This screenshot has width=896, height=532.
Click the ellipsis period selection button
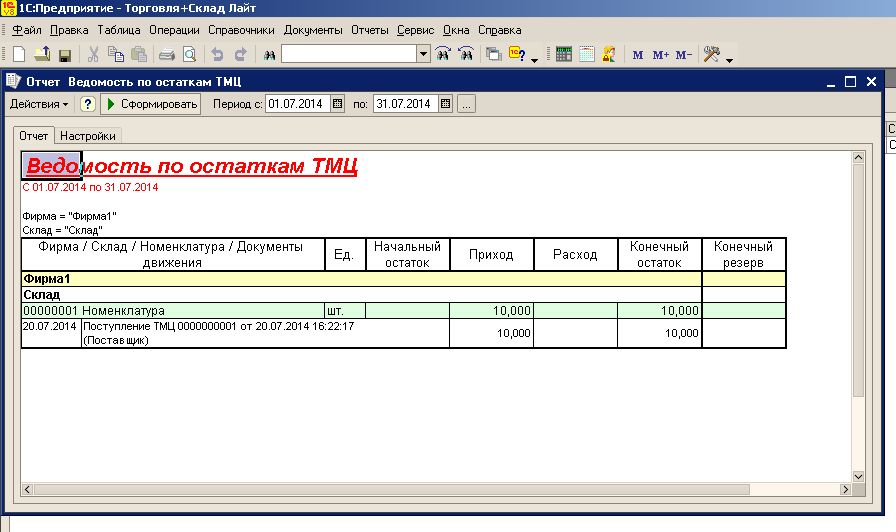click(x=466, y=104)
